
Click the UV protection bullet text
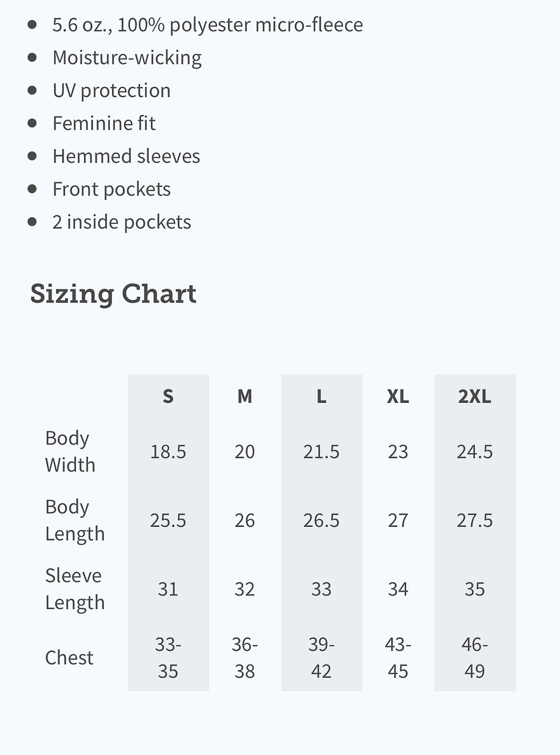tap(111, 90)
